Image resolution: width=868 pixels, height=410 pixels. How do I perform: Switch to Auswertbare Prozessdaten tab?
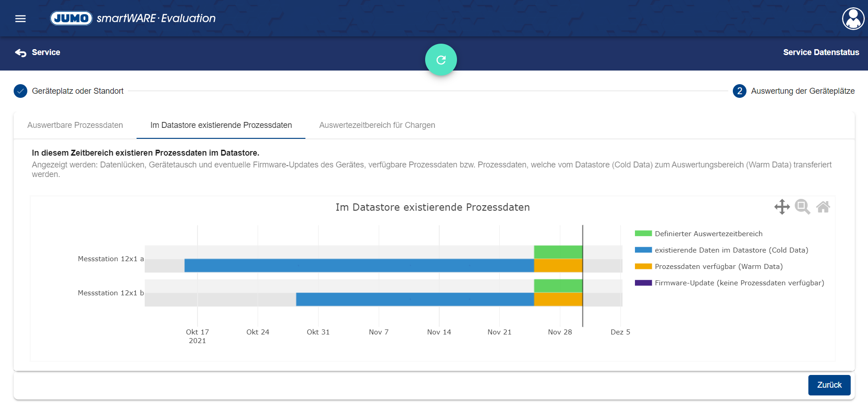pos(75,125)
